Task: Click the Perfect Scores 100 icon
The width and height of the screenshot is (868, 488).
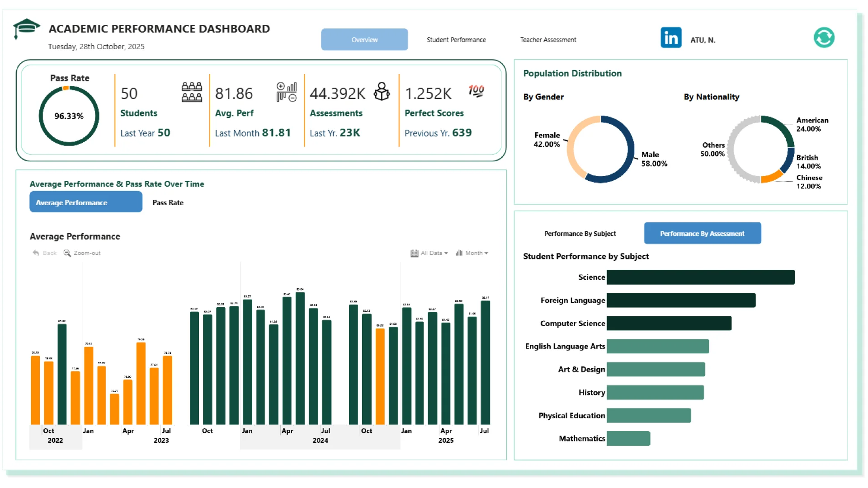Action: coord(476,91)
